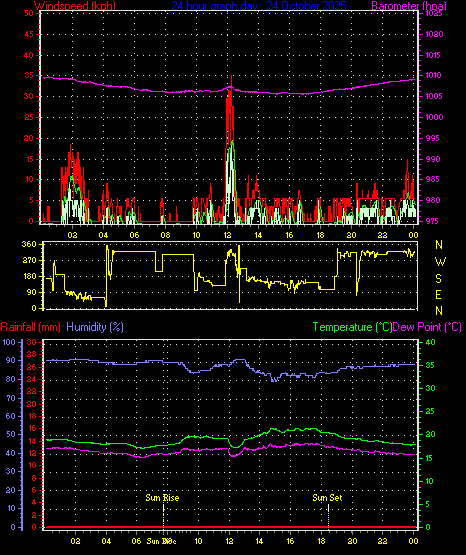Select the 40 value on windspeed axis
Image resolution: width=466 pixels, height=555 pixels.
29,55
